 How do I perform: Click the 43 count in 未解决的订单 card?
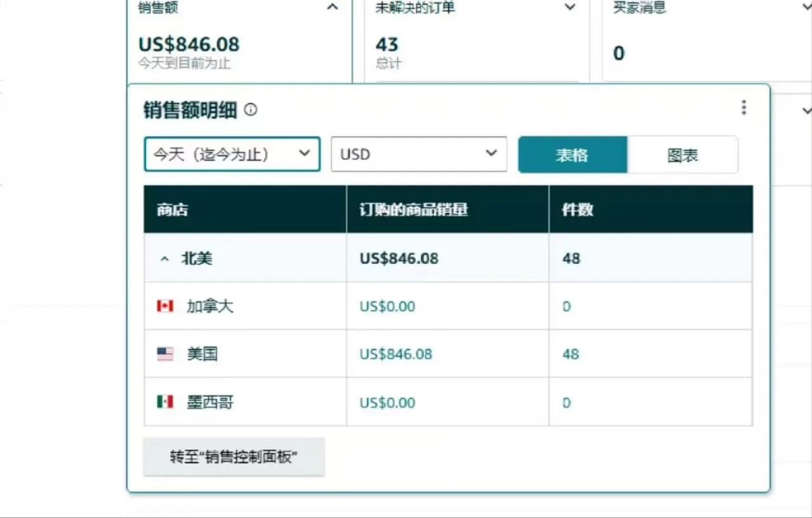(x=387, y=44)
